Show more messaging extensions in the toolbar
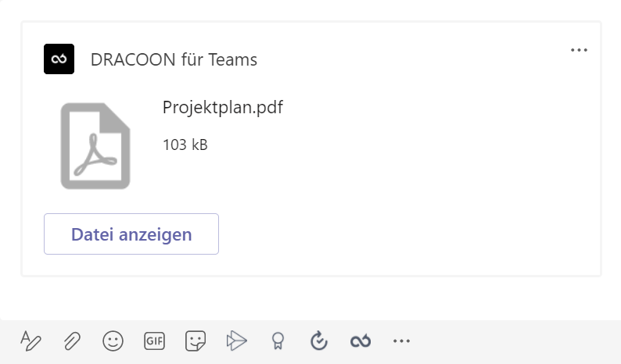 [x=401, y=341]
